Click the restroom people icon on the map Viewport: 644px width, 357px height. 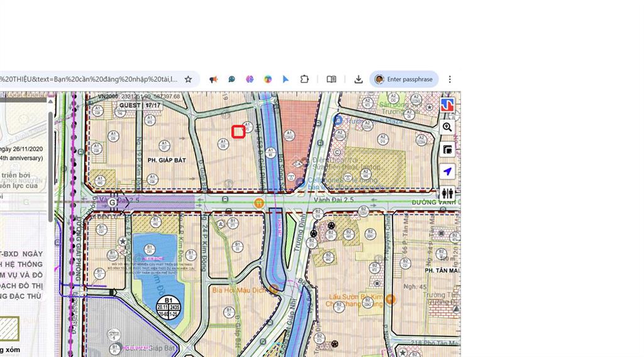447,193
